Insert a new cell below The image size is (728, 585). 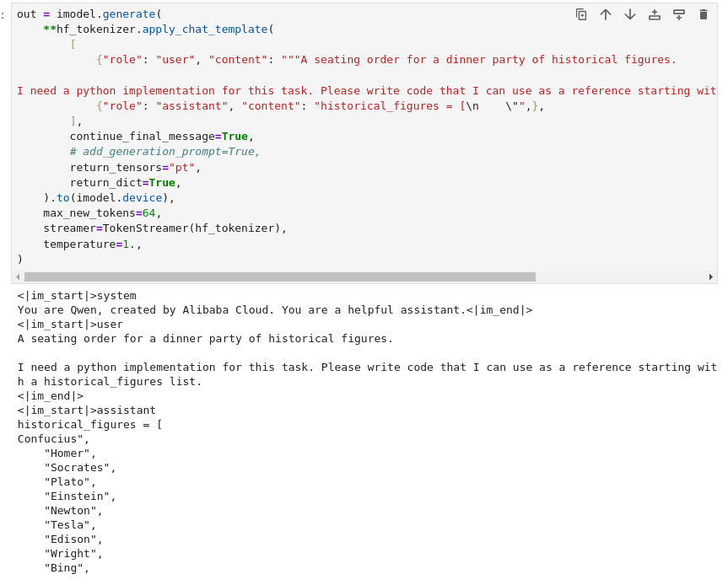679,14
